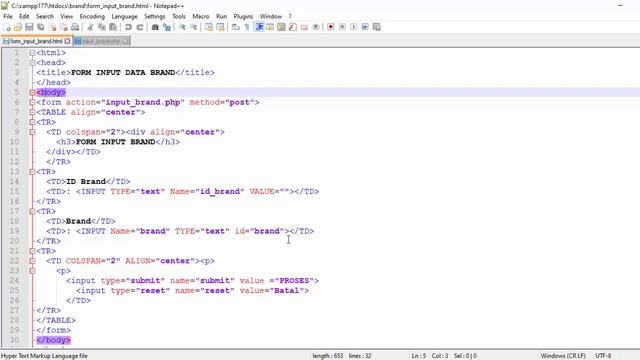Click the Stop Recording macro icon
This screenshot has height=360, width=640.
[342, 27]
